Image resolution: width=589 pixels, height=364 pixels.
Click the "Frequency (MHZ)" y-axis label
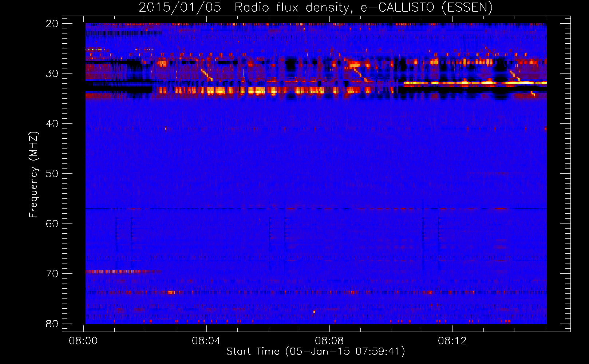point(33,175)
